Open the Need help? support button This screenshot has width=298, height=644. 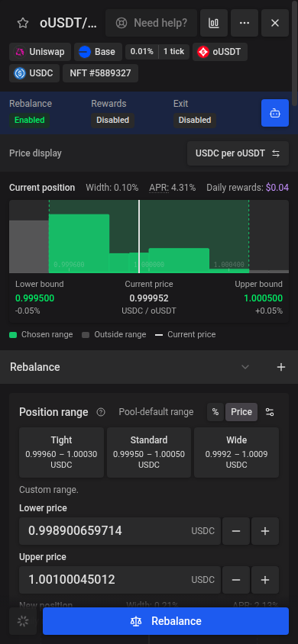151,23
